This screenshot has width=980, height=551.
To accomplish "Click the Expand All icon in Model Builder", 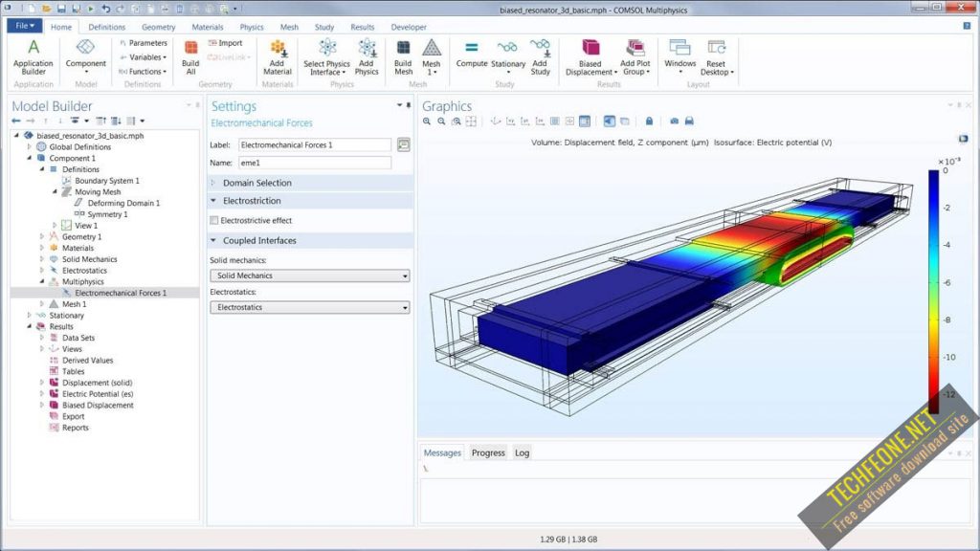I will (116, 121).
